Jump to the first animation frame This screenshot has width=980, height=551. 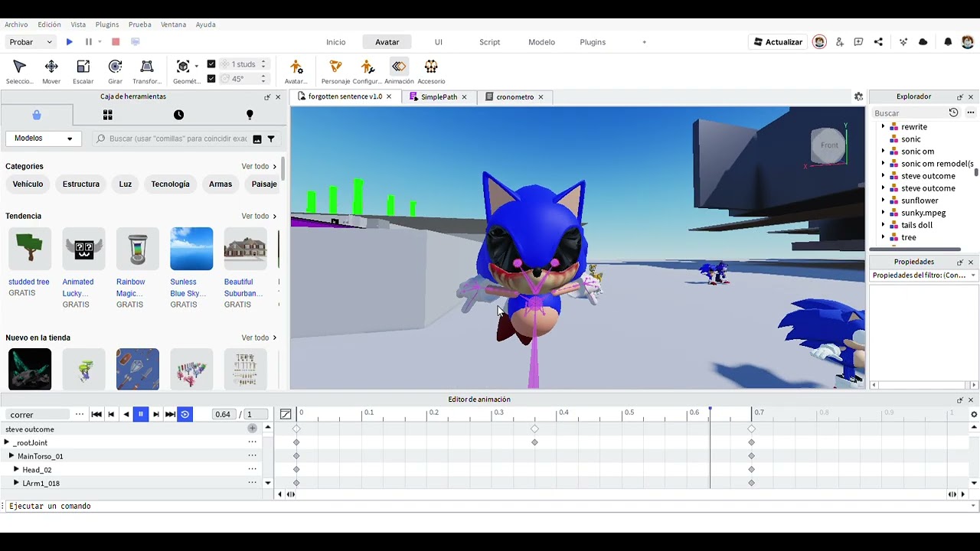(x=96, y=414)
